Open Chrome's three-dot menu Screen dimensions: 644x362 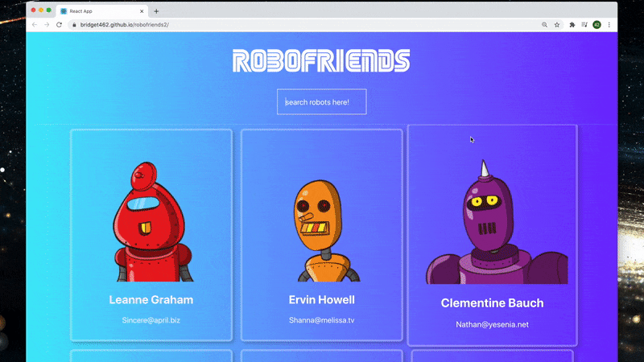[x=609, y=25]
